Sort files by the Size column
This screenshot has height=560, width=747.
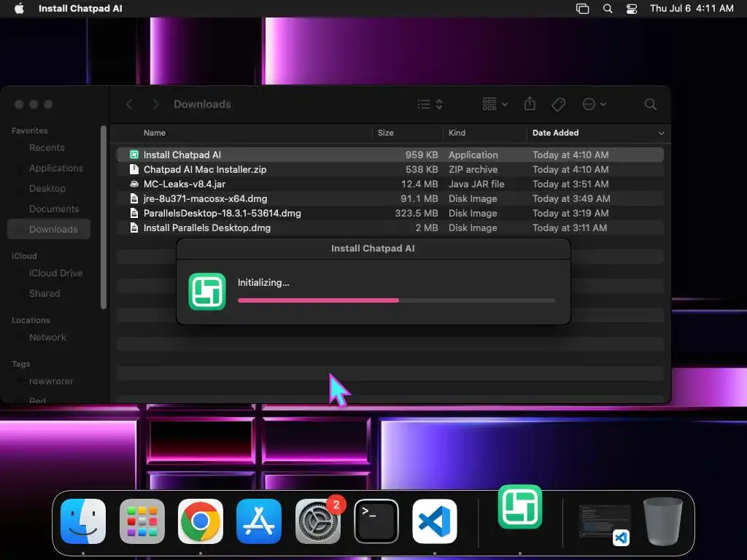tap(385, 133)
